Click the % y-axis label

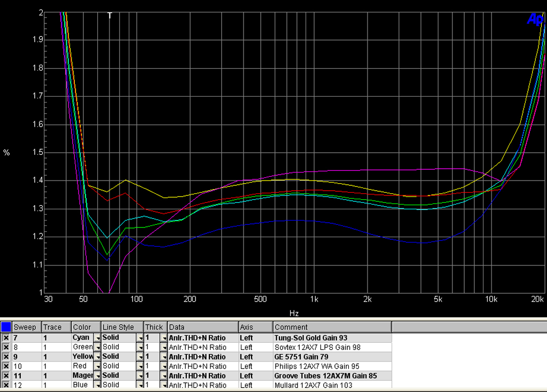(x=6, y=152)
